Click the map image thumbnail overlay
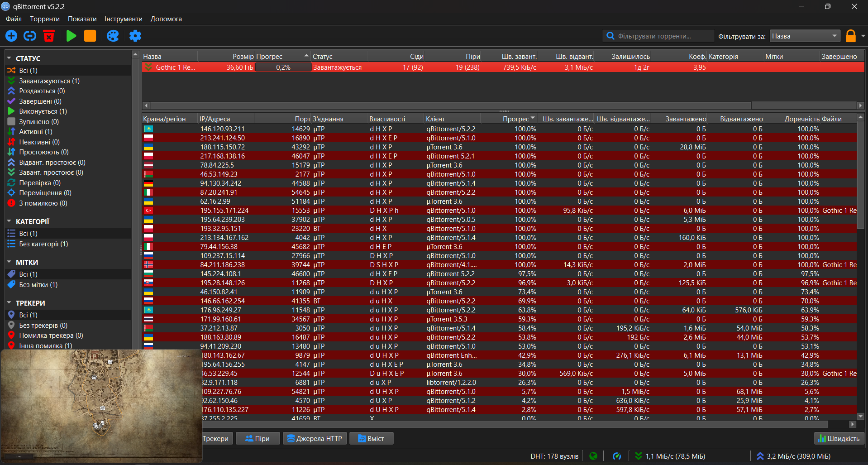This screenshot has width=868, height=465. click(x=101, y=406)
